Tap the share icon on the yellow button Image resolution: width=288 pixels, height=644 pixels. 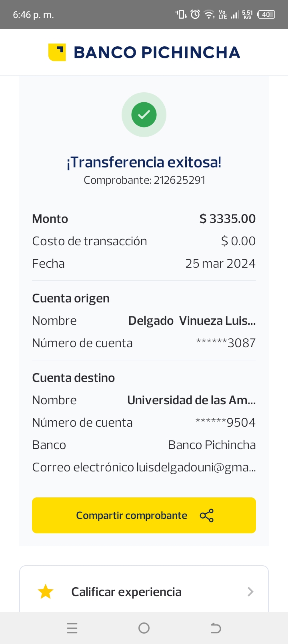(207, 515)
